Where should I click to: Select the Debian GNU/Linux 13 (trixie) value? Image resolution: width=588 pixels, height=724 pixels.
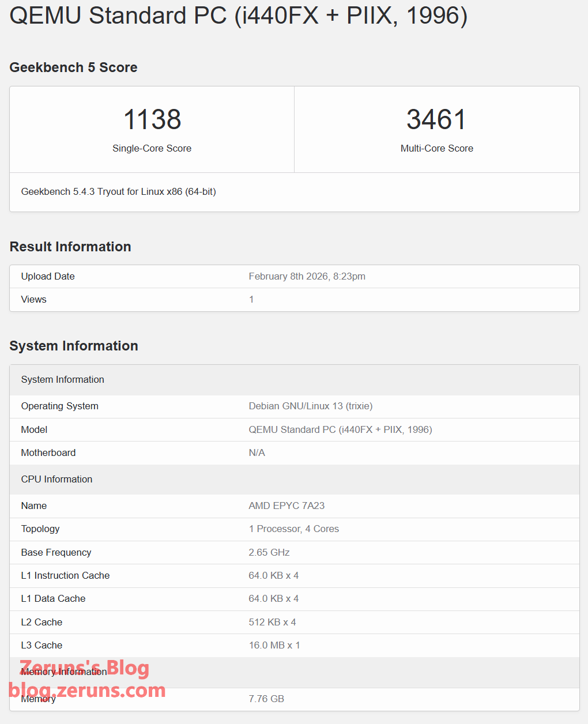310,406
